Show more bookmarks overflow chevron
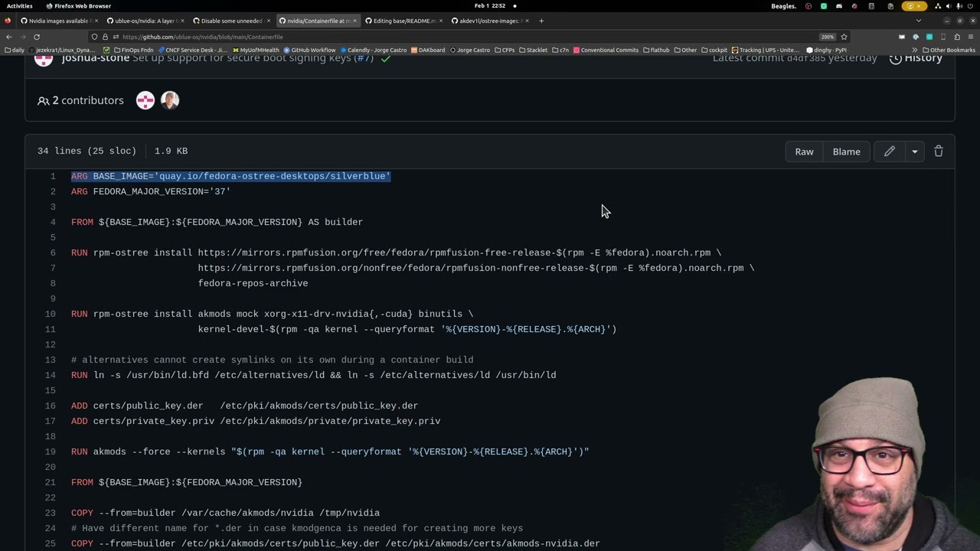 click(x=914, y=51)
